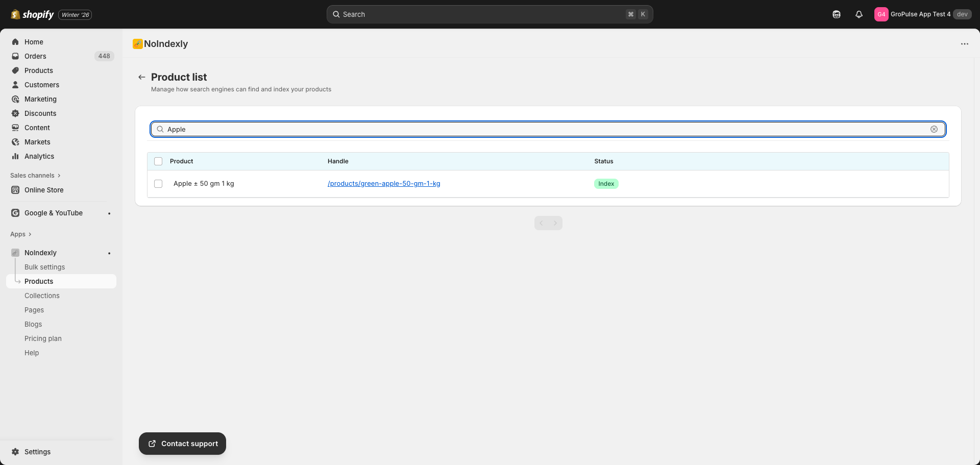Screen dimensions: 980x465
Task: Open the more actions menu on the NoIndexly page
Action: [965, 44]
